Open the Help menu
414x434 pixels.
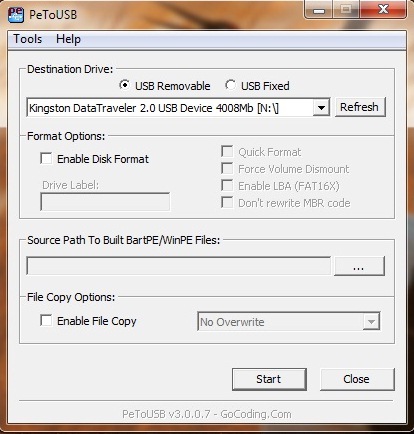68,39
